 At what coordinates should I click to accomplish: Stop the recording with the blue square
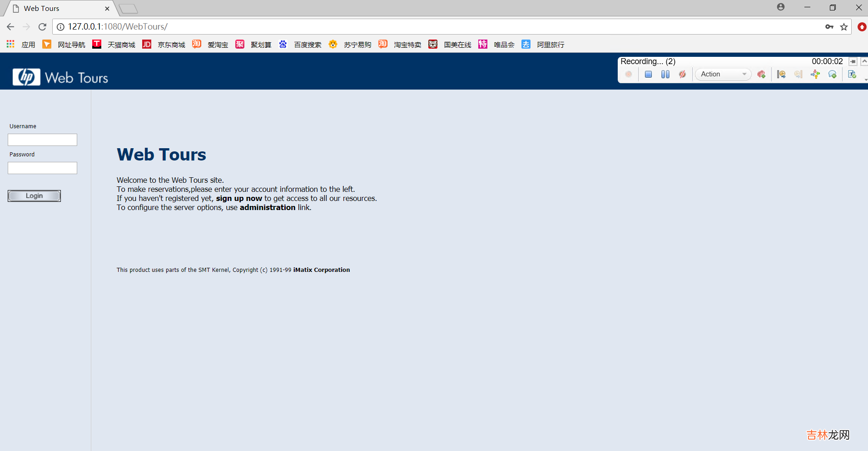tap(648, 75)
